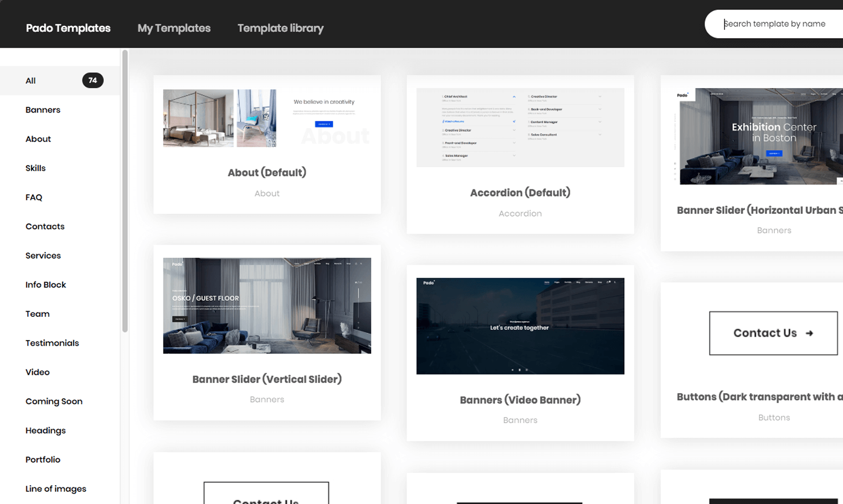Open the Line of images category
843x504 pixels.
click(55, 488)
